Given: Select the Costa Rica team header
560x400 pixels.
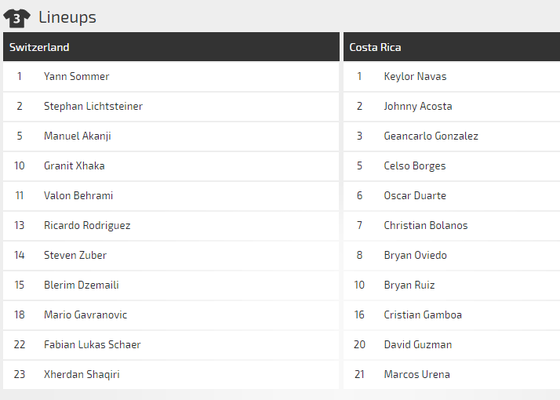Looking at the screenshot, I should pyautogui.click(x=452, y=47).
